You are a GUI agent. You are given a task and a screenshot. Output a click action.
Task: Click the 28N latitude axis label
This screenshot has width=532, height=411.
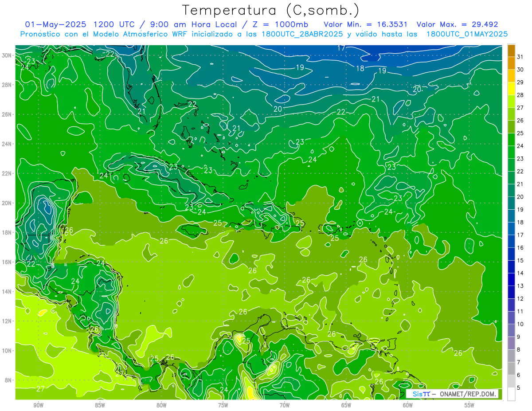(x=7, y=85)
